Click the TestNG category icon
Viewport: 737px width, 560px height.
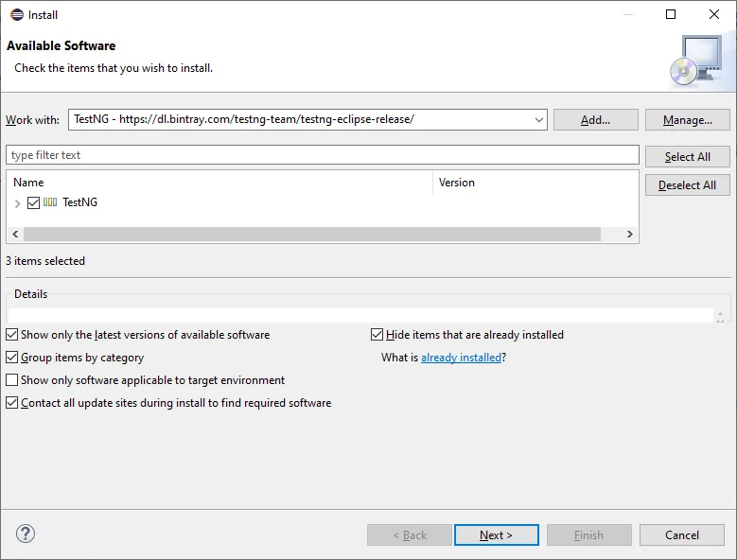[50, 202]
